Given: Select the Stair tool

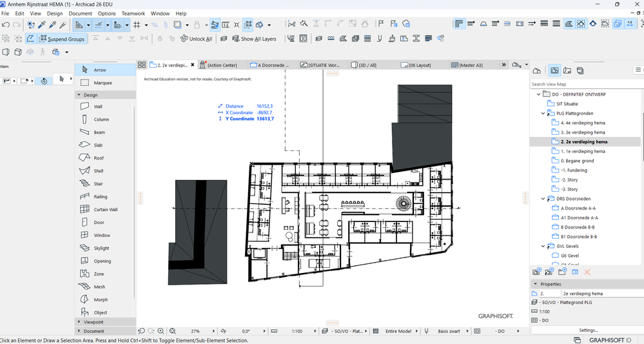Looking at the screenshot, I should pyautogui.click(x=98, y=184).
